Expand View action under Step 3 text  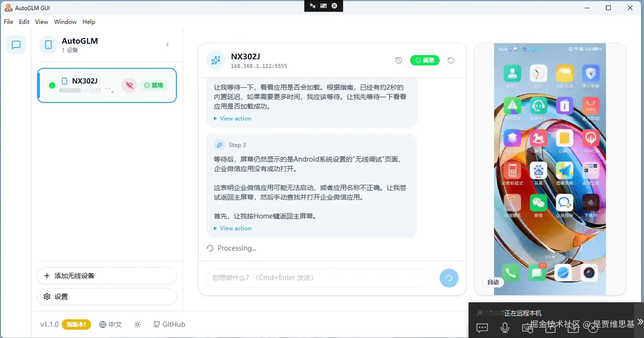(x=233, y=228)
